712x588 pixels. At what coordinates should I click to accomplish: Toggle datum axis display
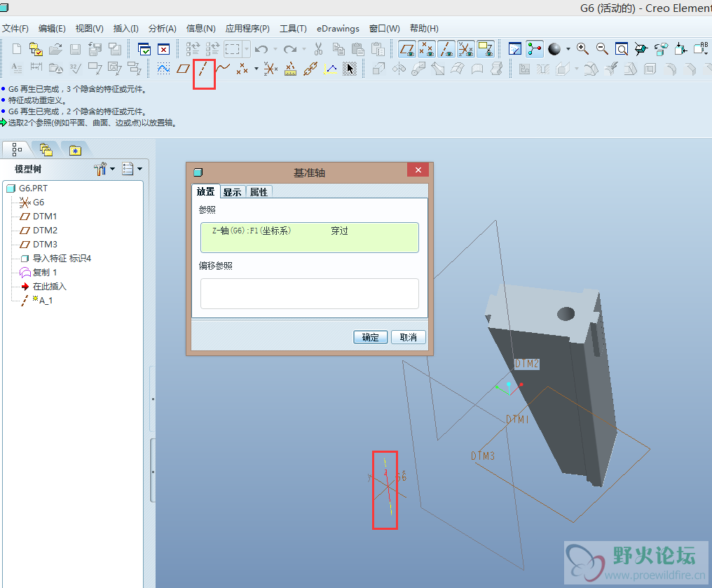tap(446, 49)
